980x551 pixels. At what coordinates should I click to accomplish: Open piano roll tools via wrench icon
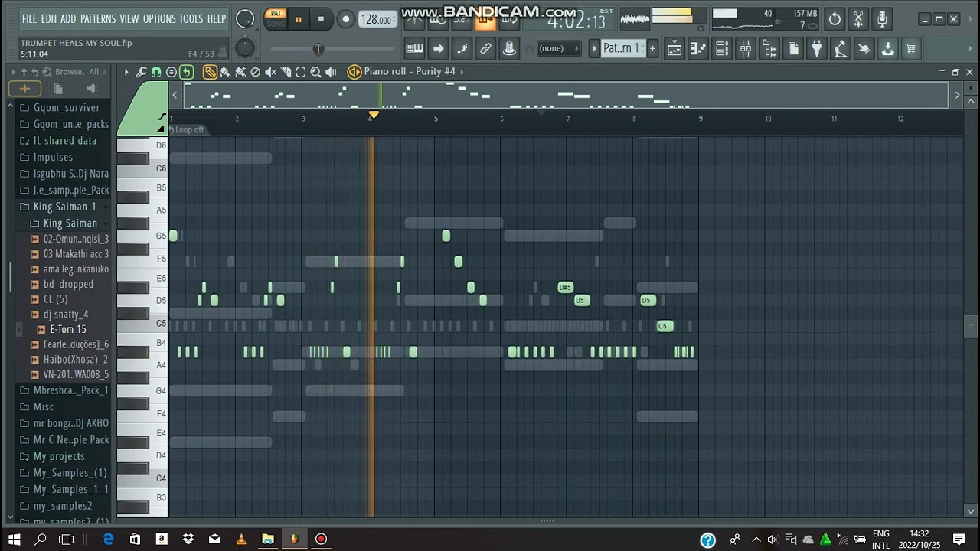(141, 72)
